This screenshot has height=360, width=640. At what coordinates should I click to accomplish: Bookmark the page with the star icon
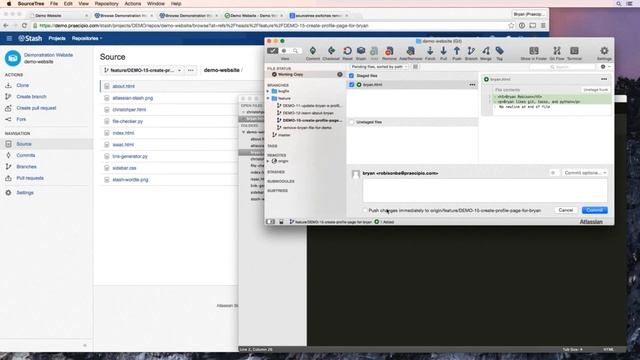coord(511,25)
